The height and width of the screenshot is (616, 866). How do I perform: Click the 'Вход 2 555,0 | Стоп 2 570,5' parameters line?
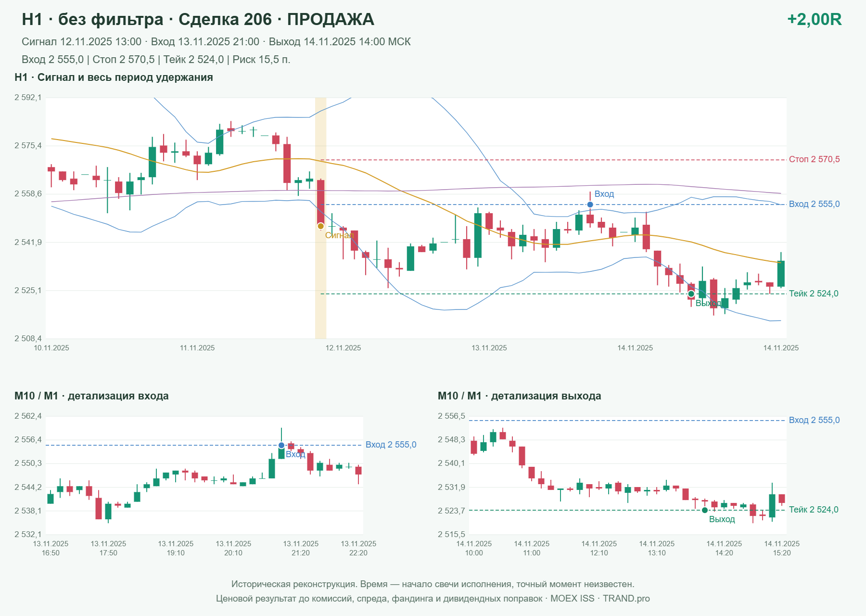pyautogui.click(x=156, y=60)
